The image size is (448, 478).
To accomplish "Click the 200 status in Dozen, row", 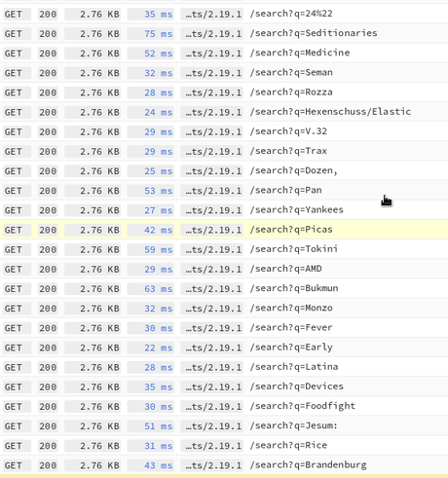I will [48, 171].
